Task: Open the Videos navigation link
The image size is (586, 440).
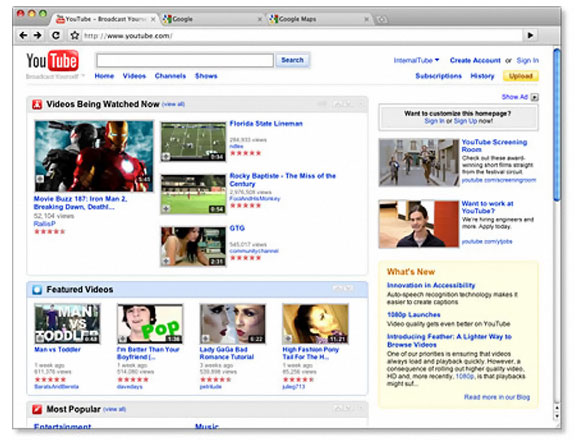Action: click(134, 76)
